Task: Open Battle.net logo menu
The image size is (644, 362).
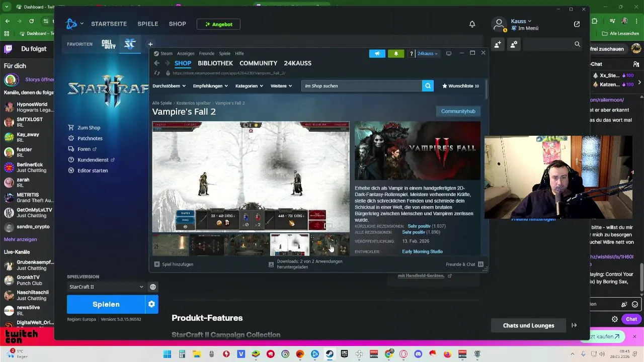Action: [x=74, y=24]
